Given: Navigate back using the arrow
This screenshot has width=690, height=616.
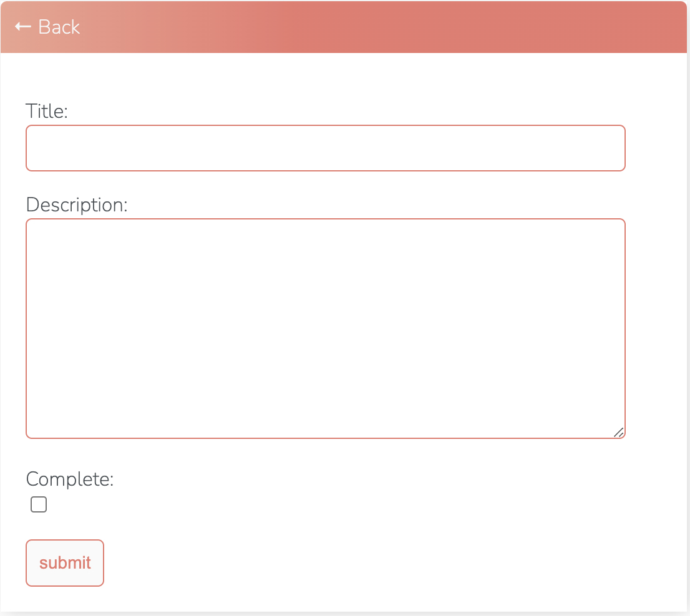Looking at the screenshot, I should coord(22,26).
